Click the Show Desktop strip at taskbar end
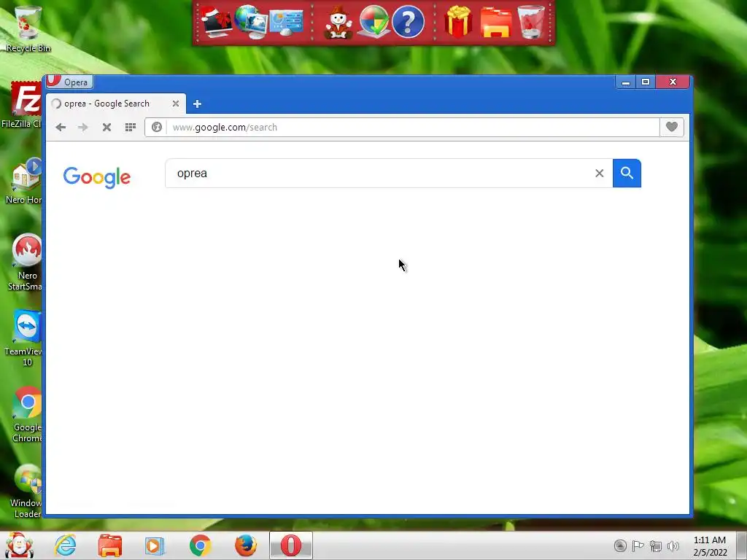Image resolution: width=747 pixels, height=560 pixels. (742, 545)
